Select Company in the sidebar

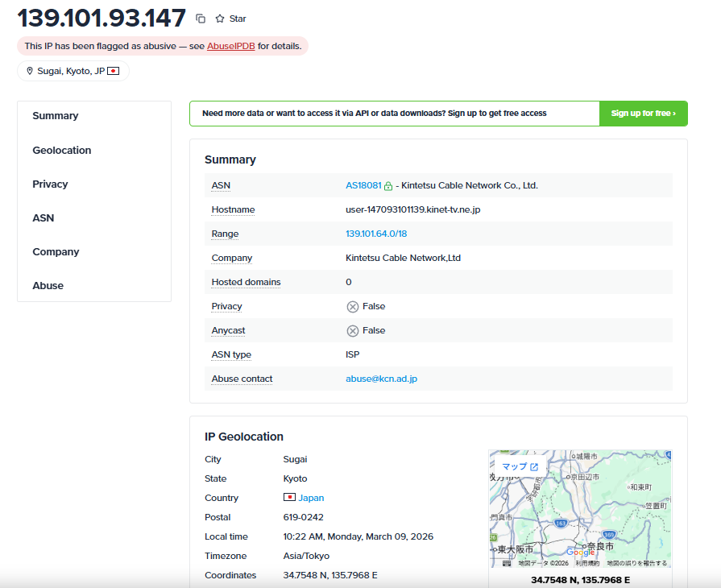pyautogui.click(x=56, y=252)
